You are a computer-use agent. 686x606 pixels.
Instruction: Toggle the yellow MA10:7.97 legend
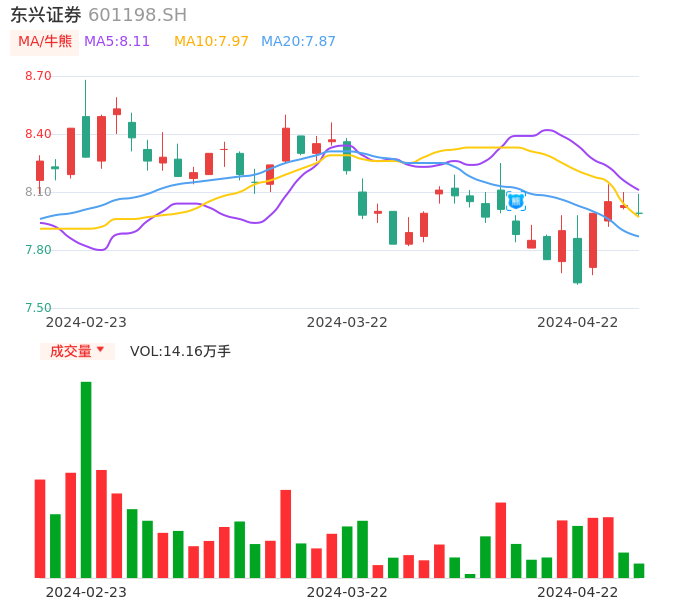point(211,42)
